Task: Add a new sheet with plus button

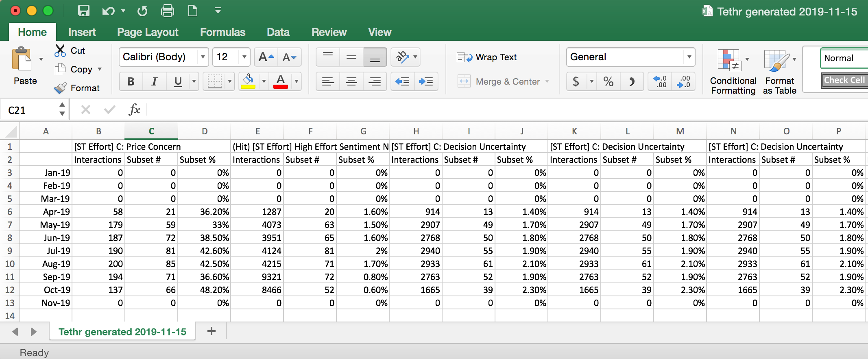Action: click(x=211, y=331)
